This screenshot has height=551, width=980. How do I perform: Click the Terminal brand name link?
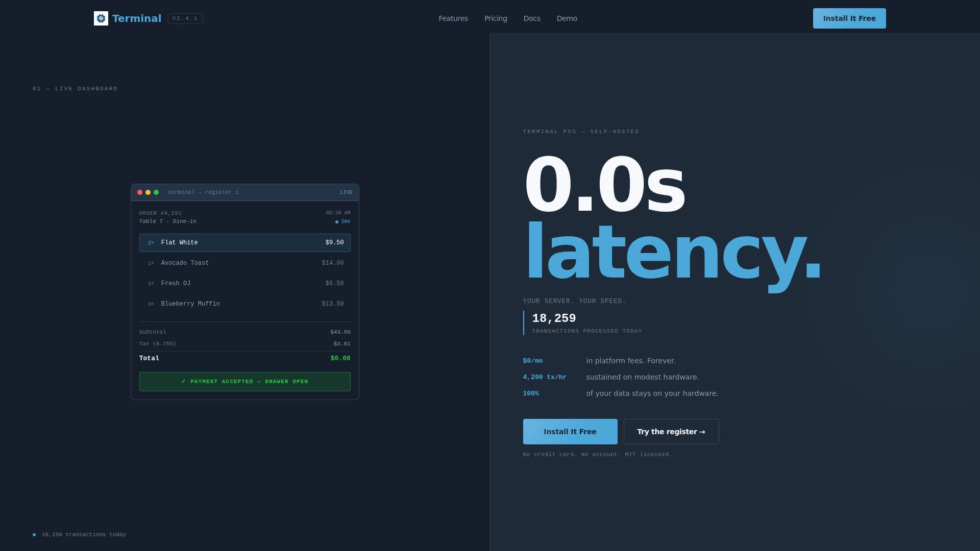point(136,18)
